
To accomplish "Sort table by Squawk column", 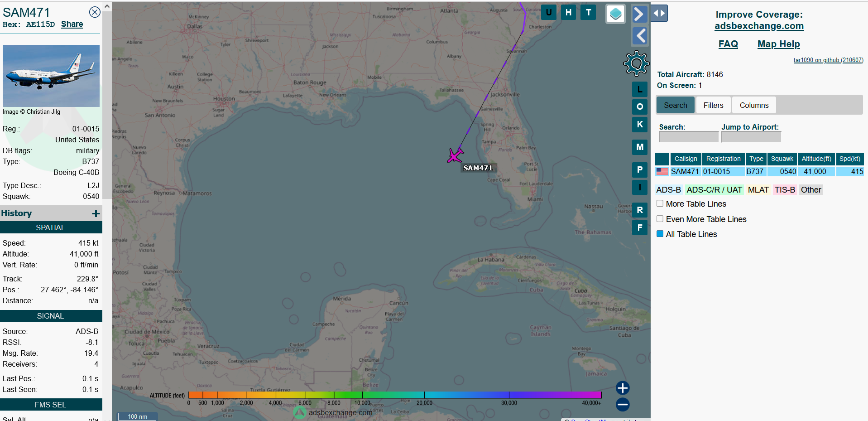I will (x=782, y=159).
